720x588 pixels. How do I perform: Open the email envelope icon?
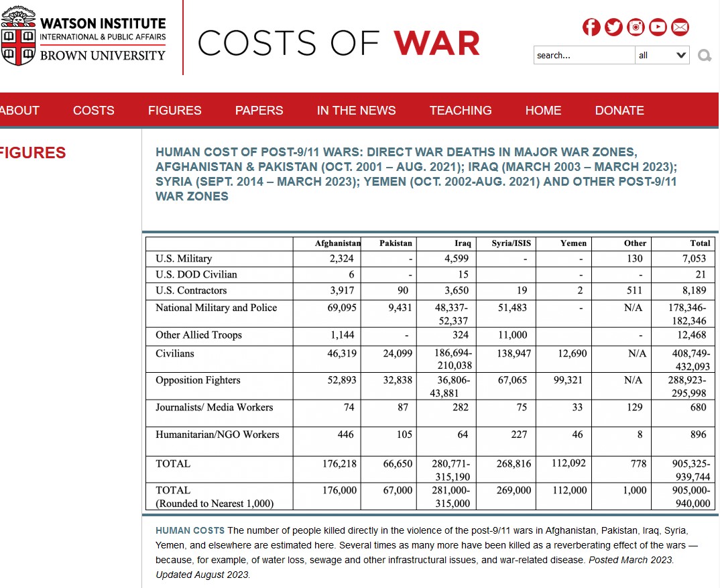click(x=680, y=27)
